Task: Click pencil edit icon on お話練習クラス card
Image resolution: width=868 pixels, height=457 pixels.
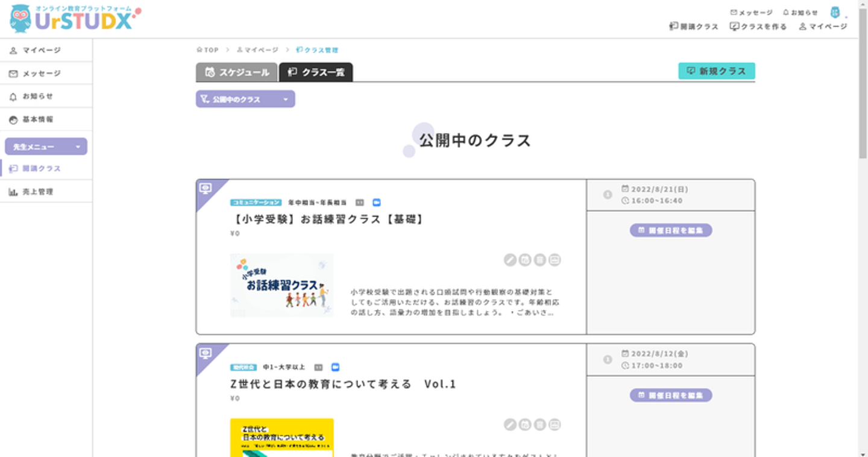Action: coord(510,260)
